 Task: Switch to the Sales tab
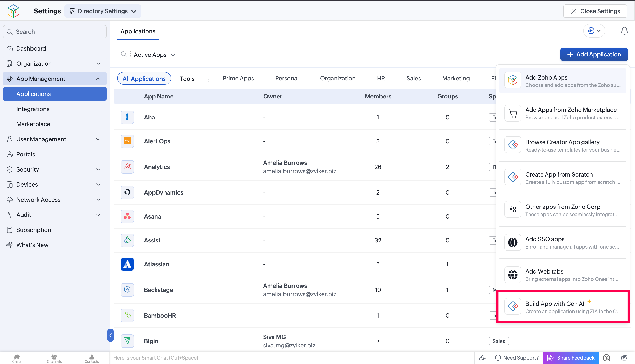click(413, 79)
